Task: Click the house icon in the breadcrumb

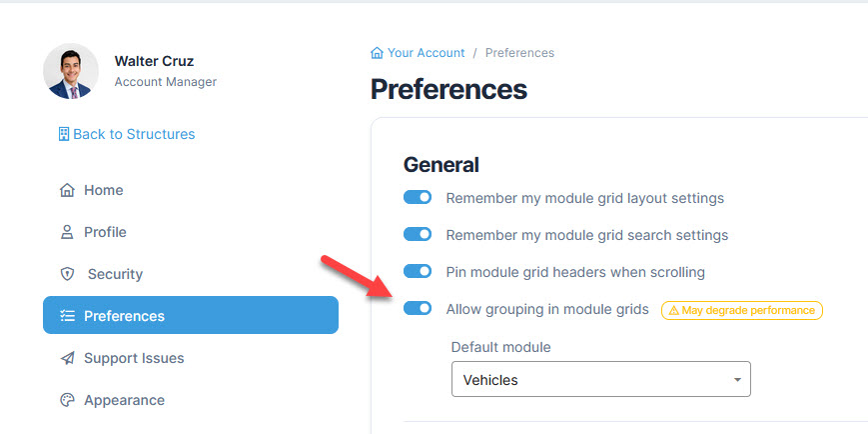Action: pyautogui.click(x=377, y=53)
